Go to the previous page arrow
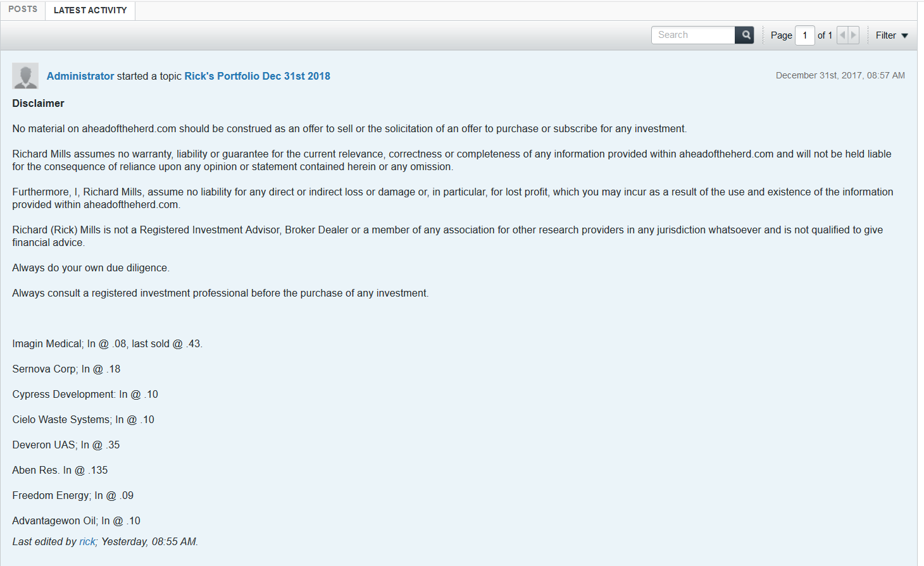 (x=842, y=35)
